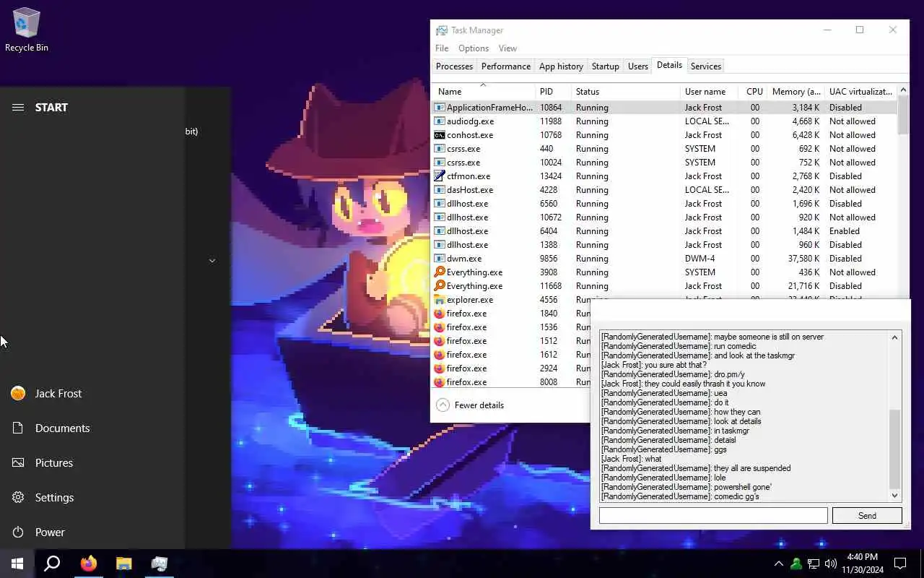Screen dimensions: 924x578
Task: Select firefox.exe with PID 8008
Action: [511, 382]
